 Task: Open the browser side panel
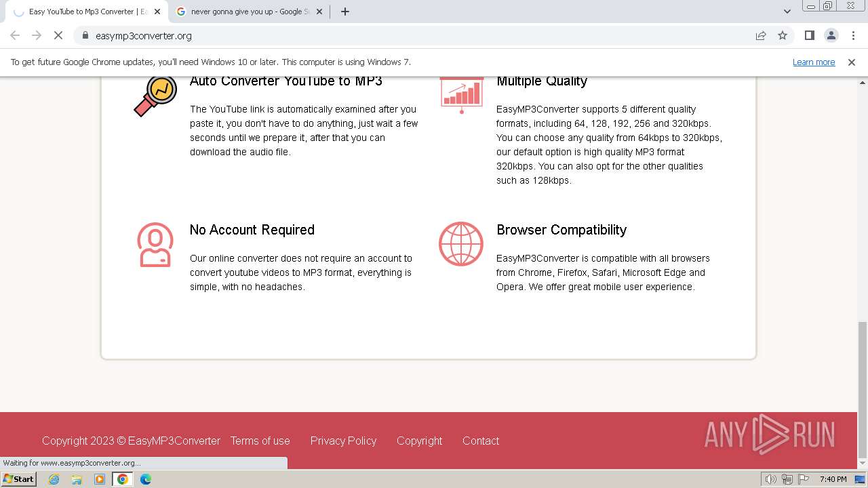point(809,35)
